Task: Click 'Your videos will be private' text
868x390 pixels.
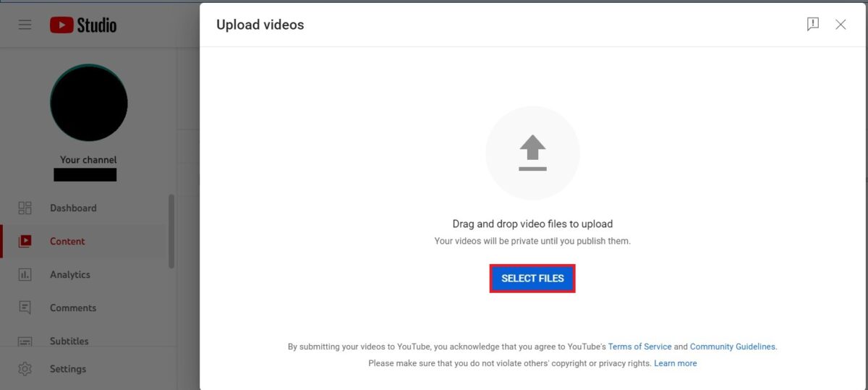Action: tap(532, 241)
